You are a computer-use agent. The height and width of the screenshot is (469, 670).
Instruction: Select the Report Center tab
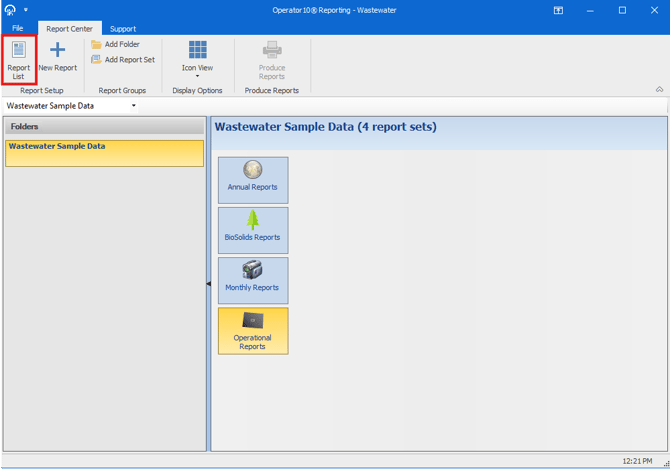tap(69, 29)
